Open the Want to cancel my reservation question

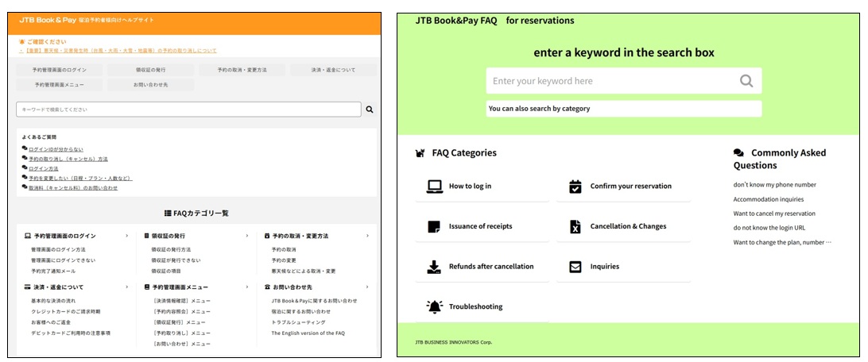774,214
